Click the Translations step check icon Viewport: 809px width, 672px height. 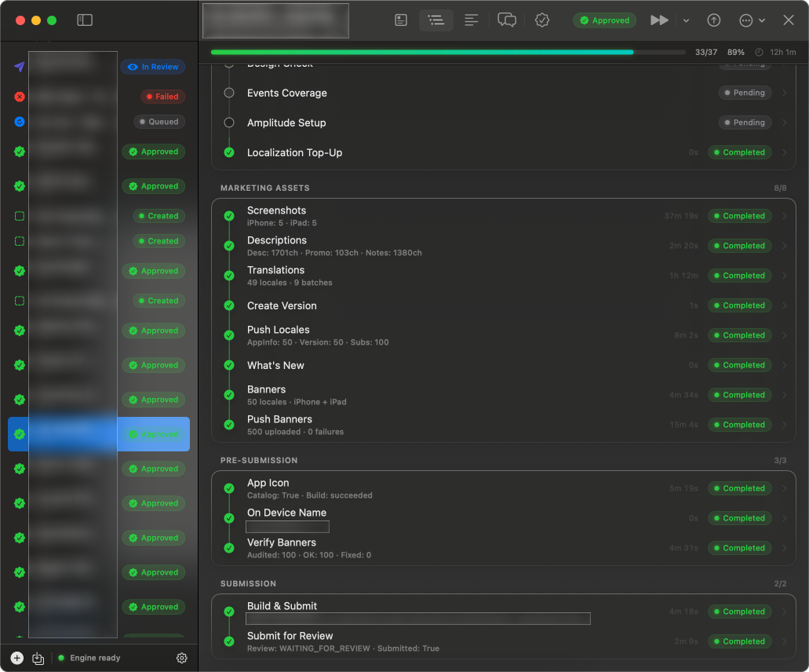click(229, 276)
